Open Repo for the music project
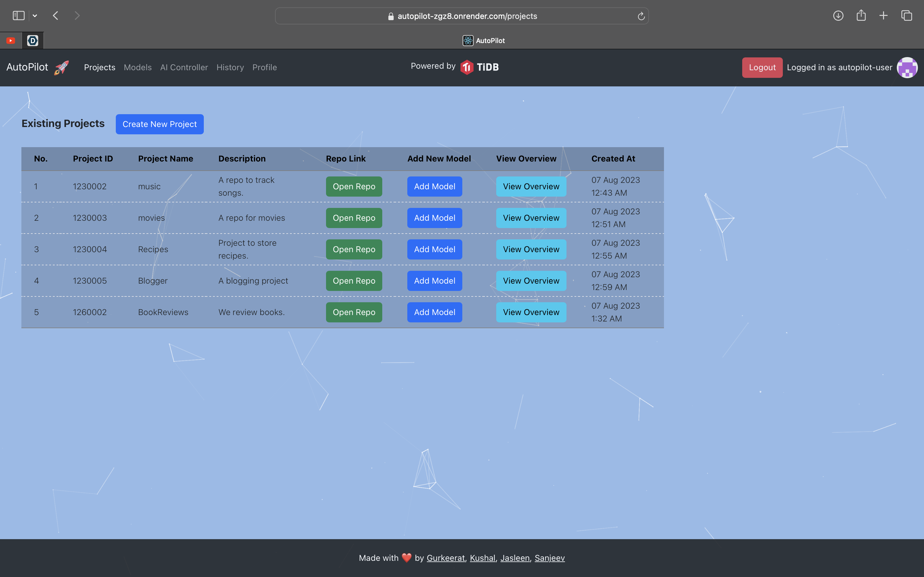Image resolution: width=924 pixels, height=577 pixels. (354, 187)
